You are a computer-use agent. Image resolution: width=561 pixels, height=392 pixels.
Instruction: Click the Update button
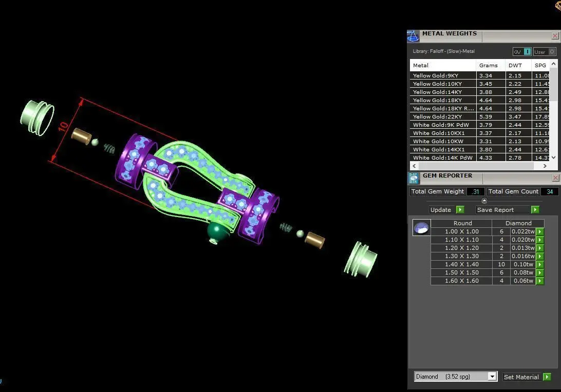pos(447,210)
